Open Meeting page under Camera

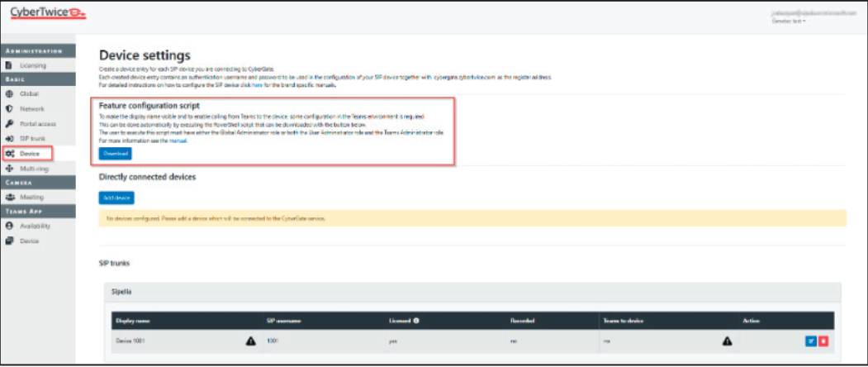click(31, 197)
